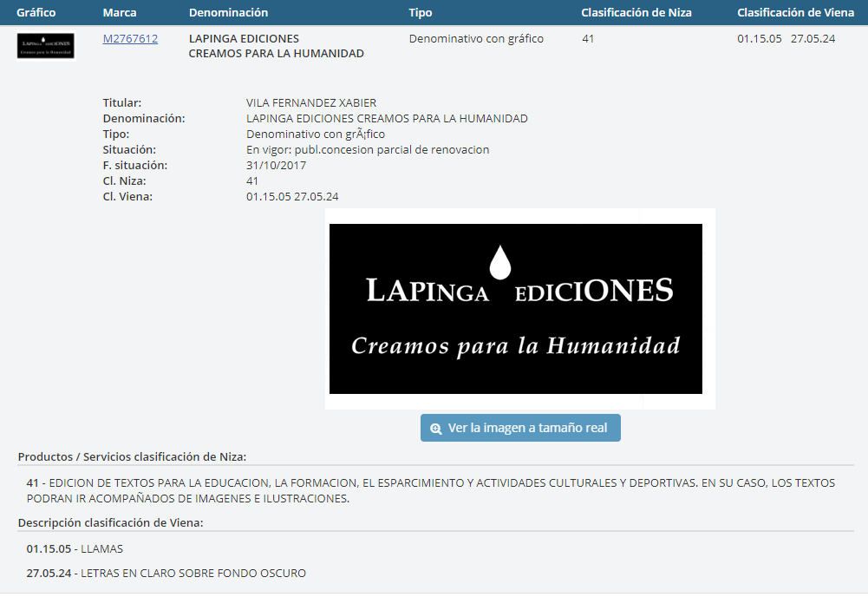The height and width of the screenshot is (597, 868).
Task: Click the Clasificación de Niza column header
Action: point(636,13)
